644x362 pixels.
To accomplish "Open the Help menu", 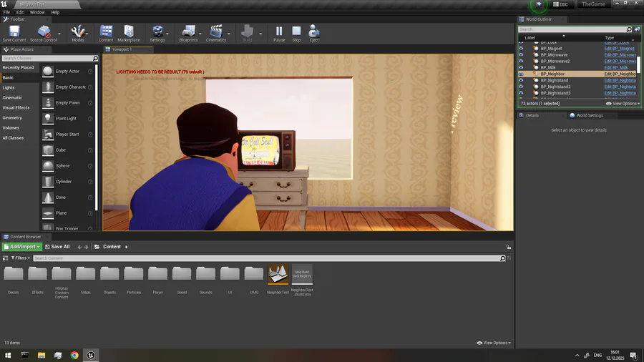I will [x=55, y=12].
